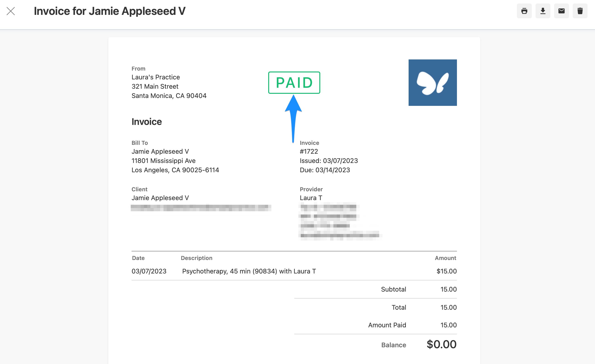Print the invoice using the printer icon
This screenshot has height=364, width=595.
click(x=524, y=11)
